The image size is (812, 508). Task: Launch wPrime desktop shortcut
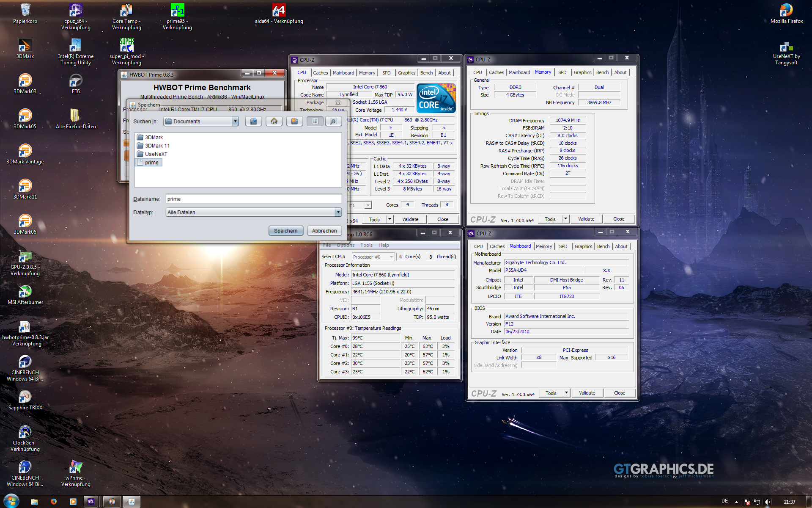point(76,474)
